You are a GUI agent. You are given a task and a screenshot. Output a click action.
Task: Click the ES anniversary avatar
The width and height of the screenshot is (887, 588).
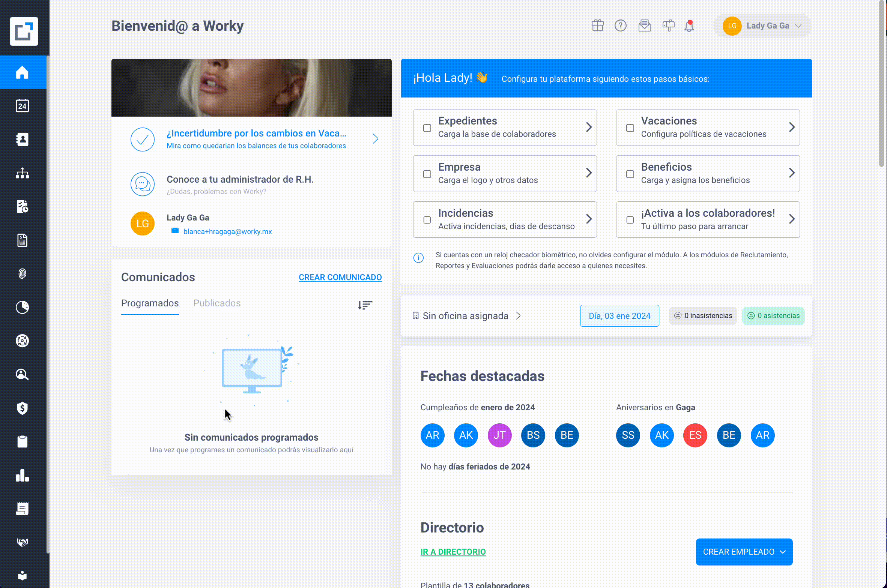point(695,435)
